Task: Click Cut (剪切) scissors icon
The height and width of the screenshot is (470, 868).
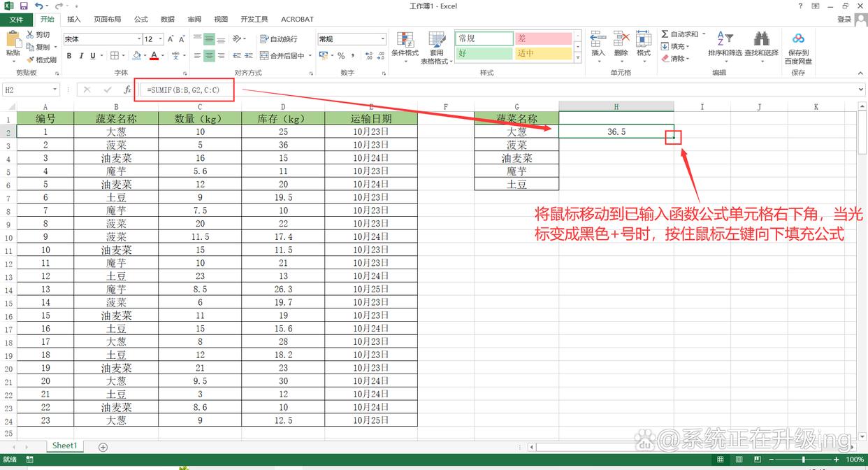Action: (x=31, y=34)
